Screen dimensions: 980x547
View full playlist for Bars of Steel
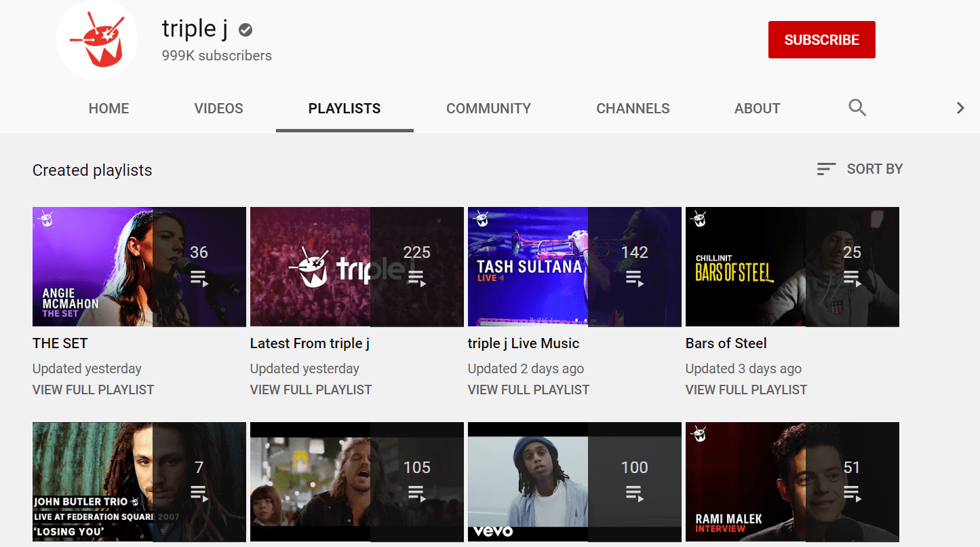pyautogui.click(x=747, y=390)
